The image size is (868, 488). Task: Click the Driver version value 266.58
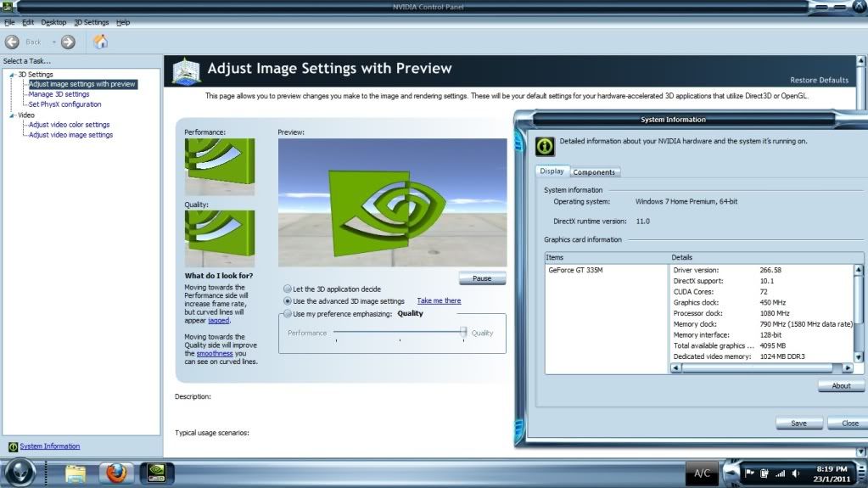[770, 271]
